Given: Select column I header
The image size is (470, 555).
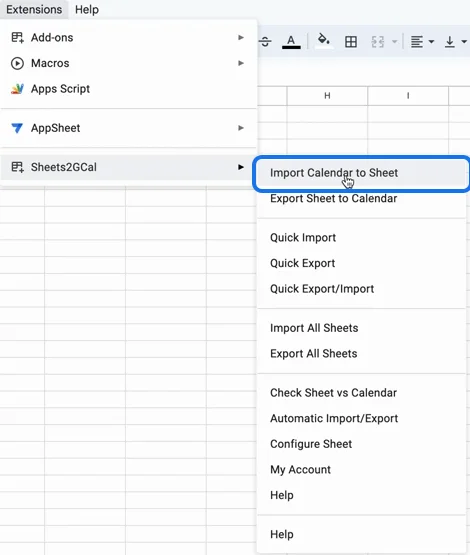Looking at the screenshot, I should coord(408,96).
